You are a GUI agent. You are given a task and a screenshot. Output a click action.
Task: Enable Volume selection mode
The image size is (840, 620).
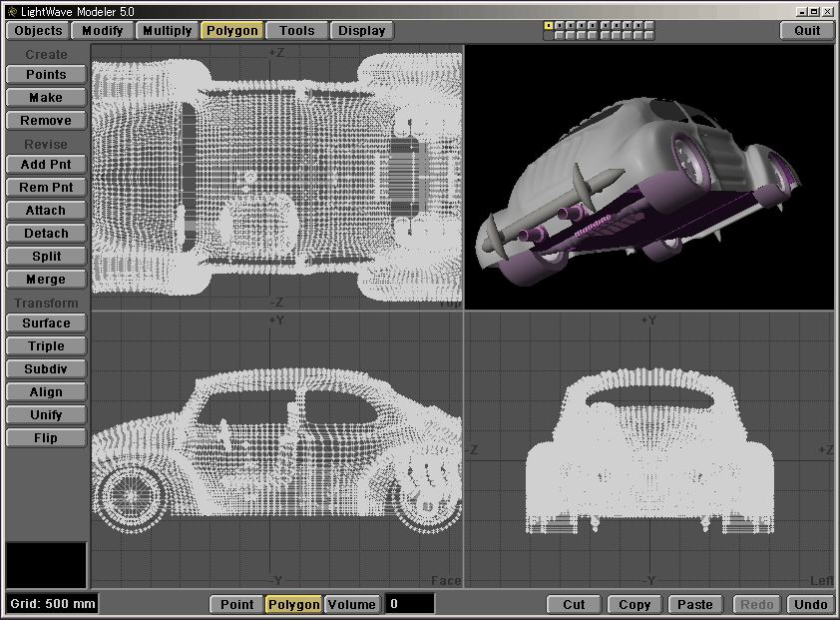pyautogui.click(x=352, y=604)
